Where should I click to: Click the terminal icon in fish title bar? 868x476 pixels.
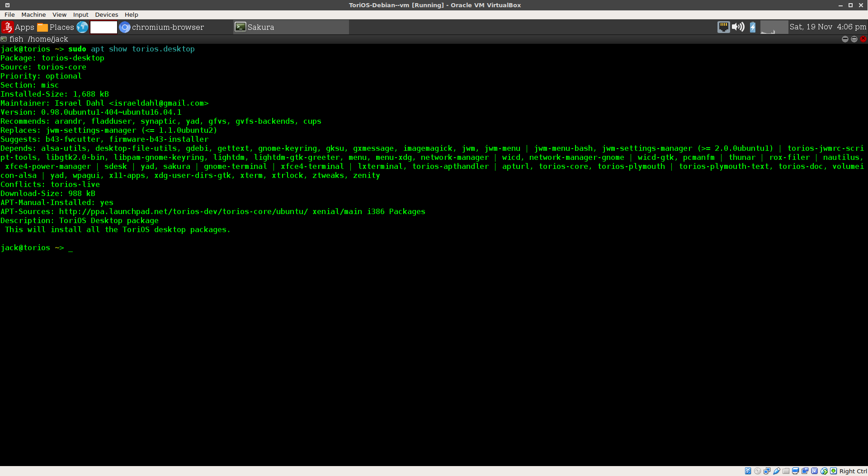pyautogui.click(x=4, y=39)
